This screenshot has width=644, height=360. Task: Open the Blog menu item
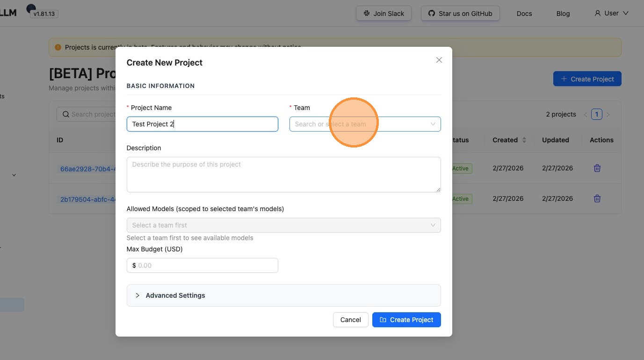coord(563,14)
